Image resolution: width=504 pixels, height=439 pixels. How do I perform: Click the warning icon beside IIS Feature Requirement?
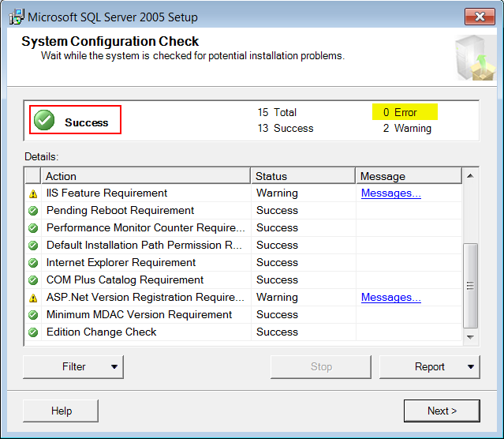[33, 193]
